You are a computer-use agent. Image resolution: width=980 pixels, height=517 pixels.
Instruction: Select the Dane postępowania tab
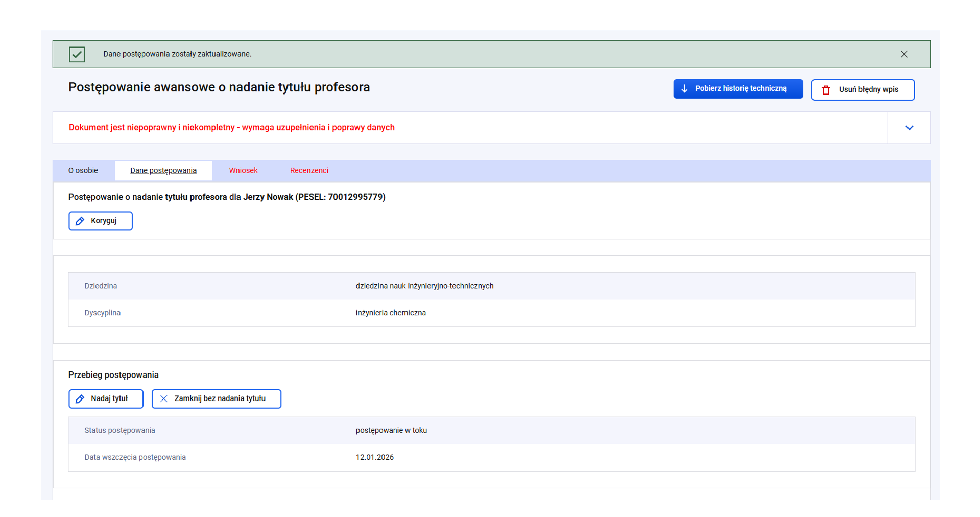(x=163, y=171)
